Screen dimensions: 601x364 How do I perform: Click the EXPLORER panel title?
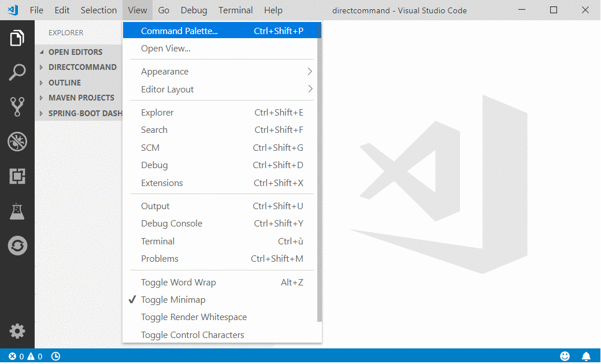pos(66,33)
